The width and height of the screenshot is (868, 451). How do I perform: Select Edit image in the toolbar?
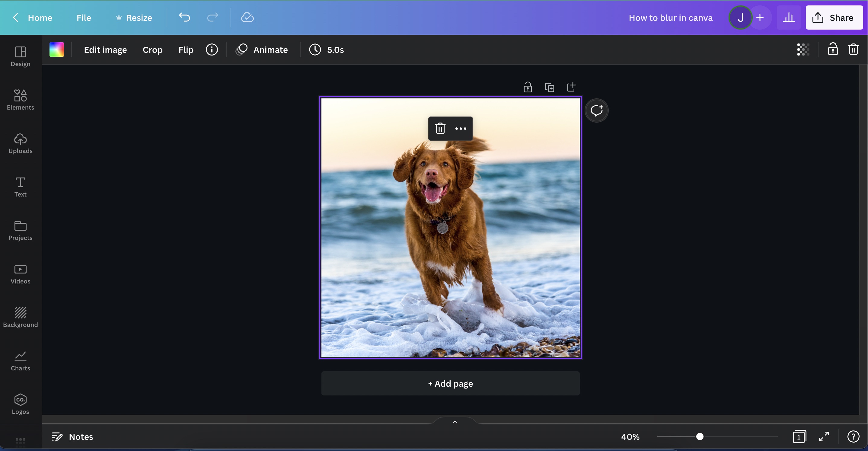point(105,50)
